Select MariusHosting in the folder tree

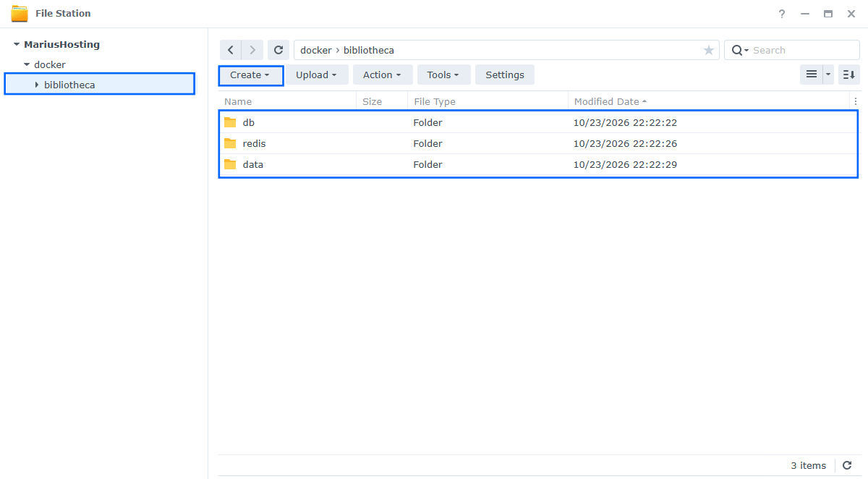(x=62, y=45)
